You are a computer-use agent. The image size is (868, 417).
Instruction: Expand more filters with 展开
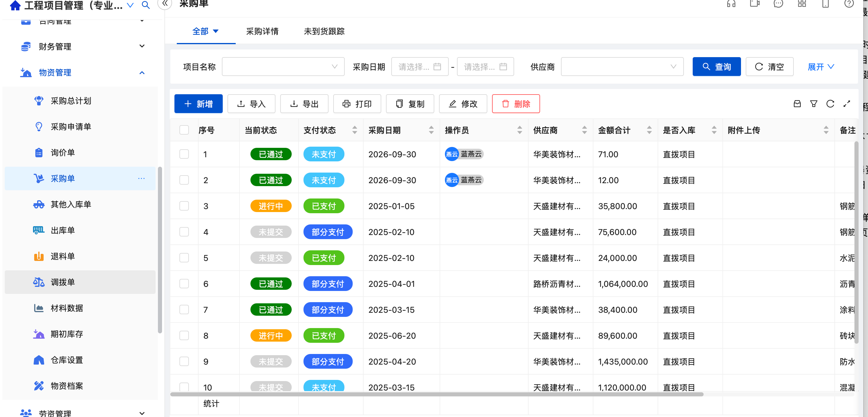pyautogui.click(x=821, y=67)
